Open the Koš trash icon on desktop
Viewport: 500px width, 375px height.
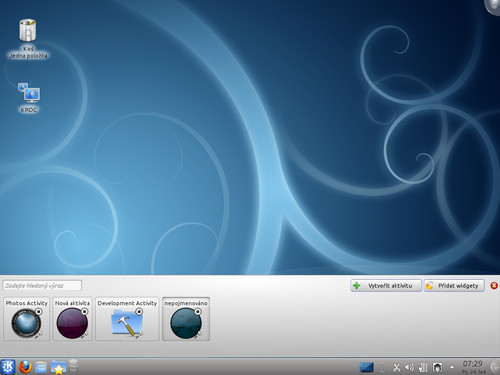tap(28, 39)
